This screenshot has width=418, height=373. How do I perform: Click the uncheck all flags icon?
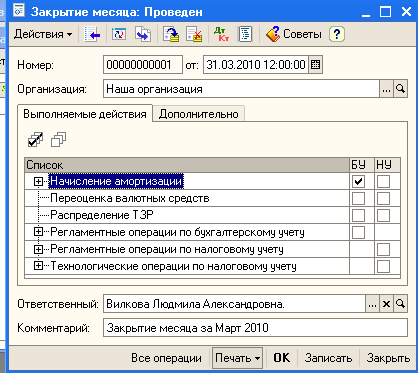[58, 140]
